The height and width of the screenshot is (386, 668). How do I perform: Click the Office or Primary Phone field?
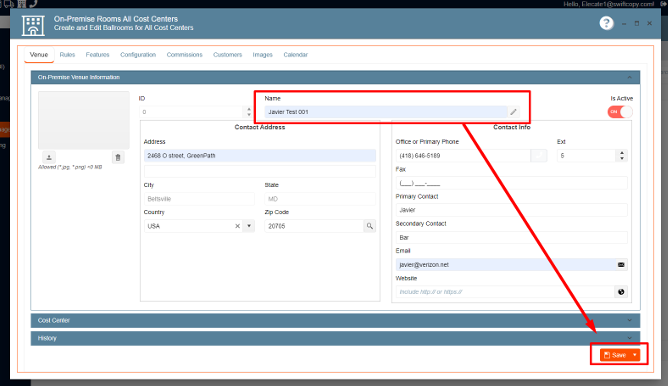tap(463, 156)
